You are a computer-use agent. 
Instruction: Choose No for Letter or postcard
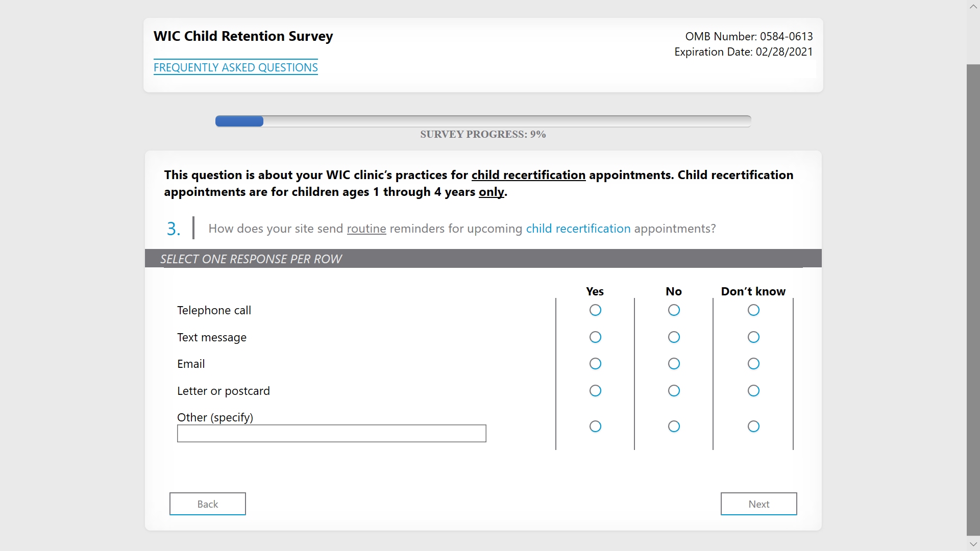[674, 391]
